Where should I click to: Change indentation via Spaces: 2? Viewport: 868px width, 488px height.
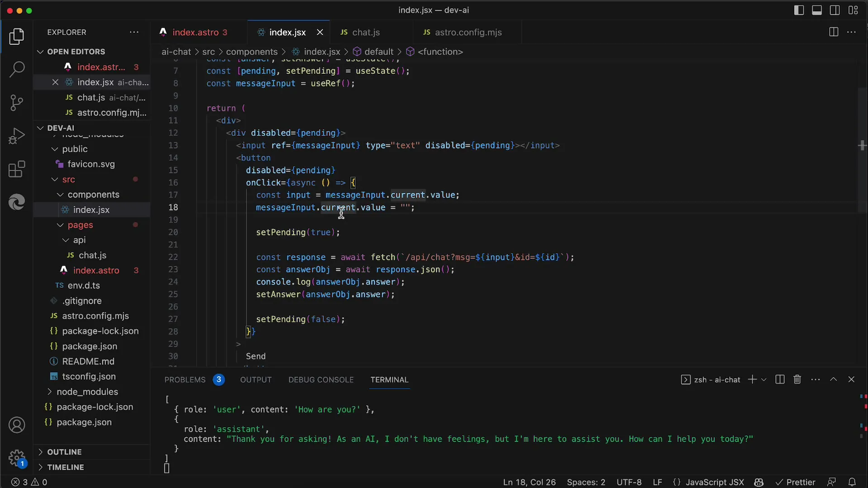[x=586, y=482]
